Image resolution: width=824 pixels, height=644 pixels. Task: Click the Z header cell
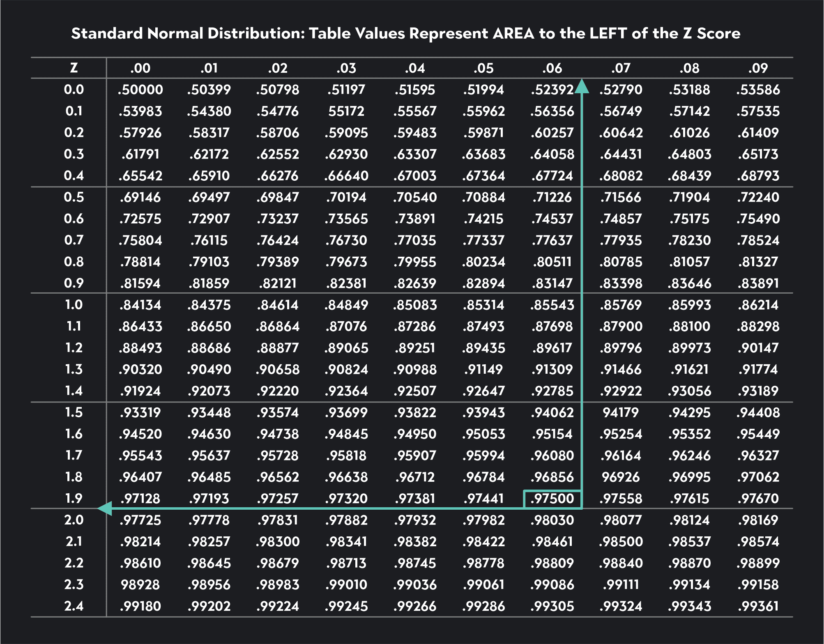coord(74,68)
